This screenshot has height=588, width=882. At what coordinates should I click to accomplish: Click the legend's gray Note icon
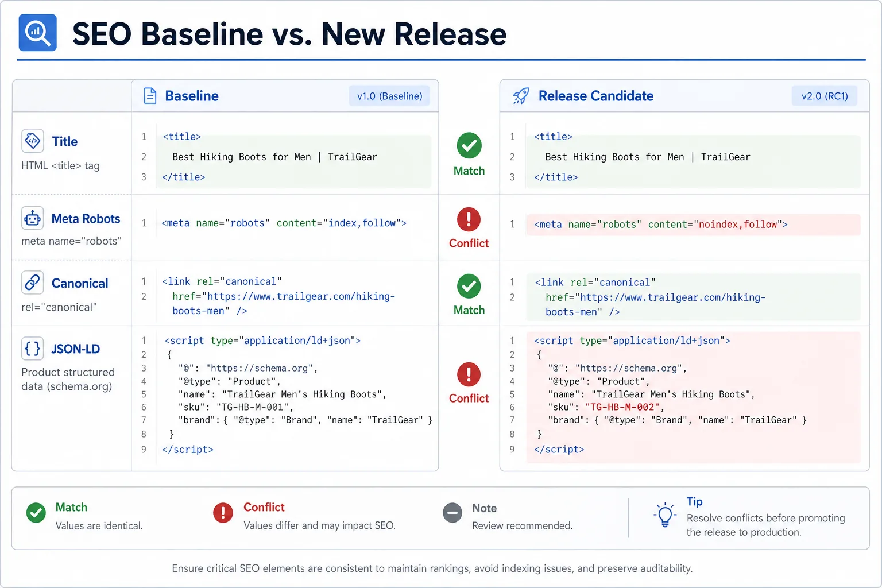[452, 513]
